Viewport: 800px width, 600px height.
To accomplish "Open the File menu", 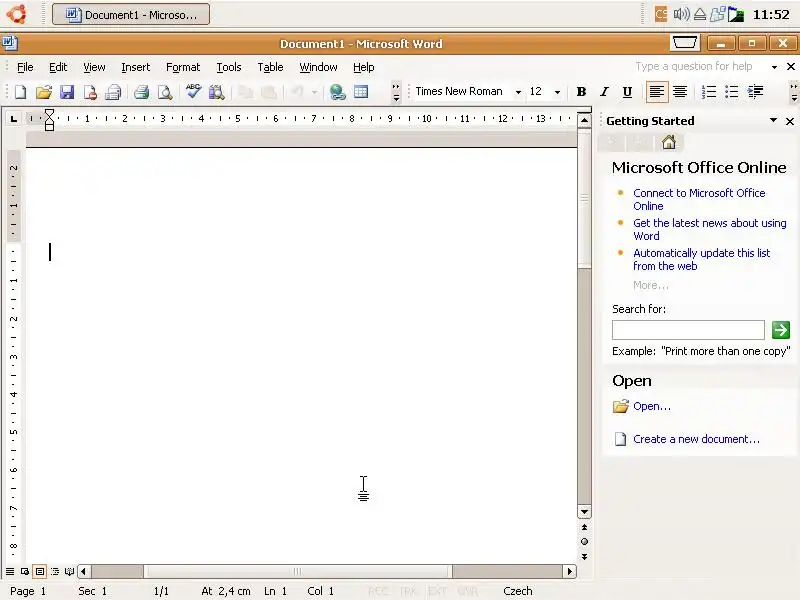I will 25,67.
